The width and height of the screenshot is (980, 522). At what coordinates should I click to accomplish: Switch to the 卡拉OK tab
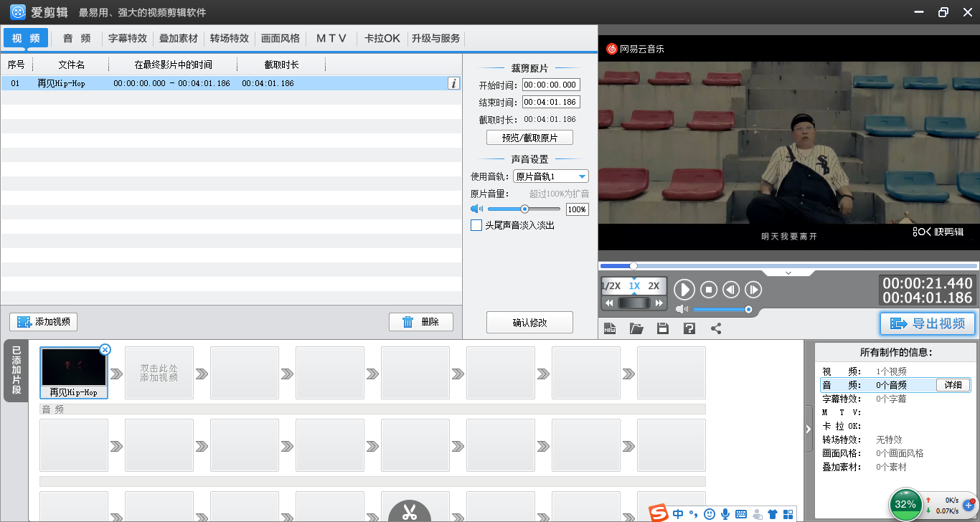(382, 38)
